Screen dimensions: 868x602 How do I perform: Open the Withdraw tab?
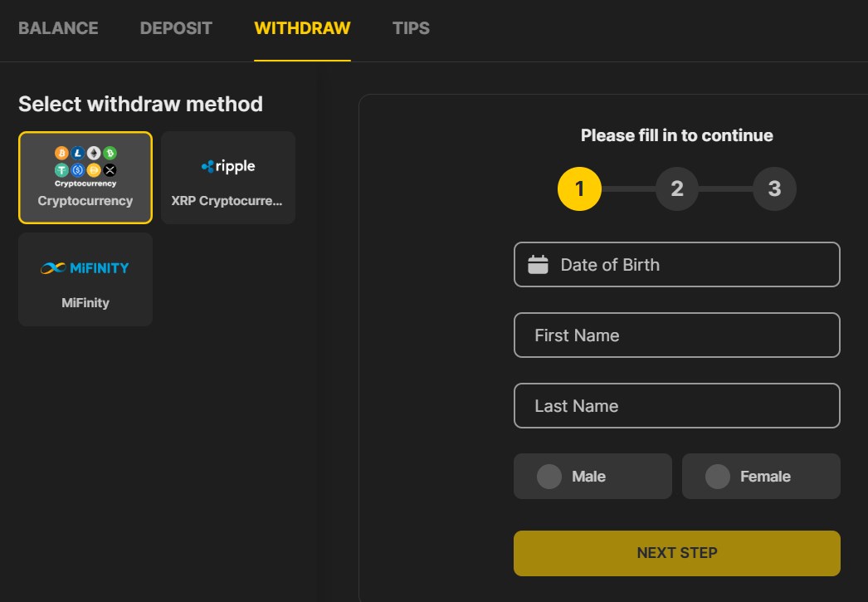(x=302, y=28)
